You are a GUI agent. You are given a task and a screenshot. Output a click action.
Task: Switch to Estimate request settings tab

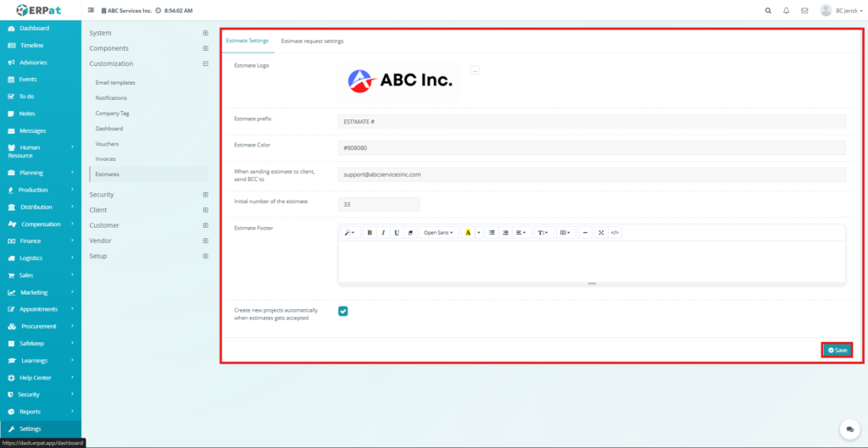click(312, 41)
